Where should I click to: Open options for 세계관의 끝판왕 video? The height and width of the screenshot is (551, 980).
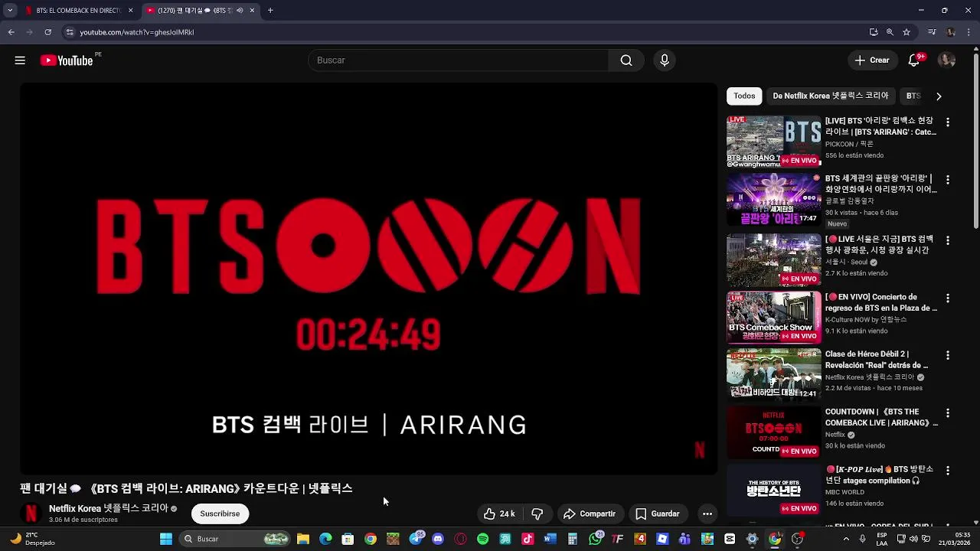(x=948, y=180)
